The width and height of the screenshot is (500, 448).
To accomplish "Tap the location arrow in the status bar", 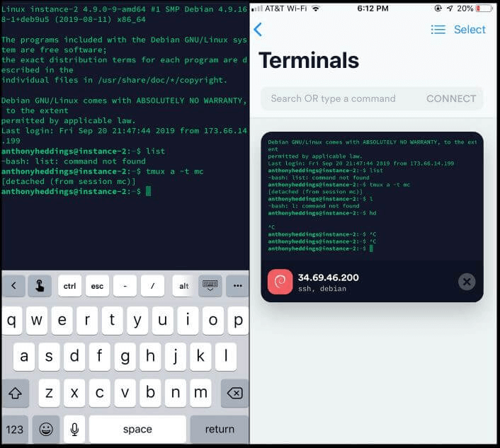I will (450, 8).
